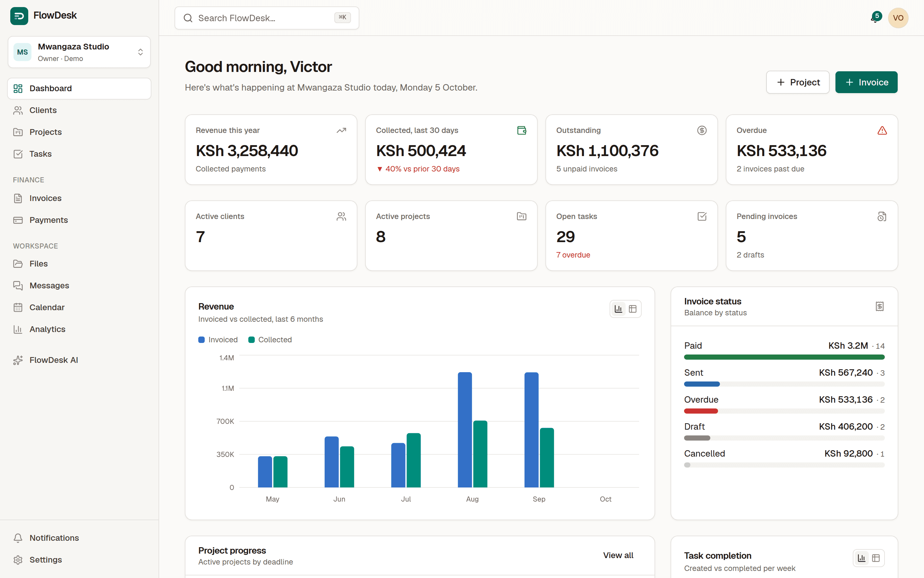Click the receipt icon in the Invoice status panel
This screenshot has height=578, width=924.
click(x=879, y=306)
